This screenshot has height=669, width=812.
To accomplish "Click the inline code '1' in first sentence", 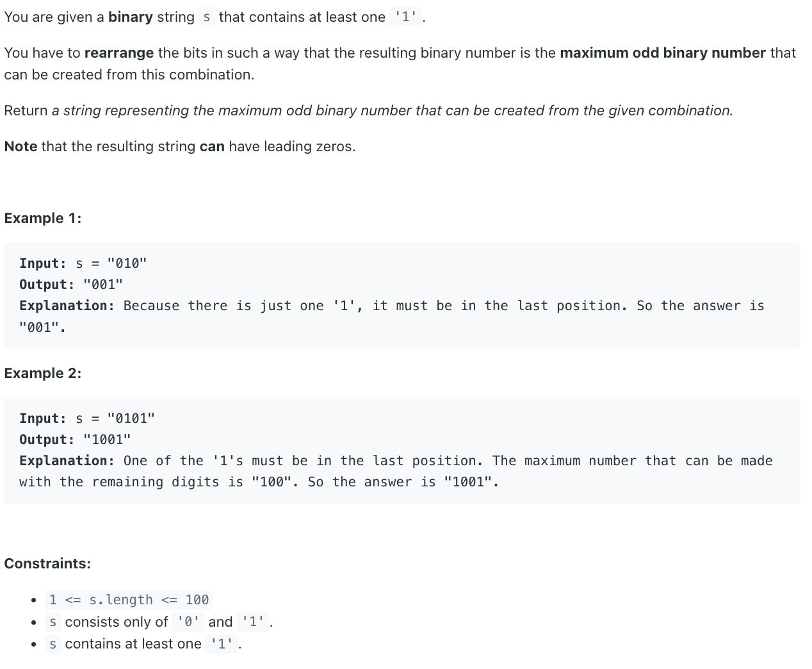I will pos(406,17).
